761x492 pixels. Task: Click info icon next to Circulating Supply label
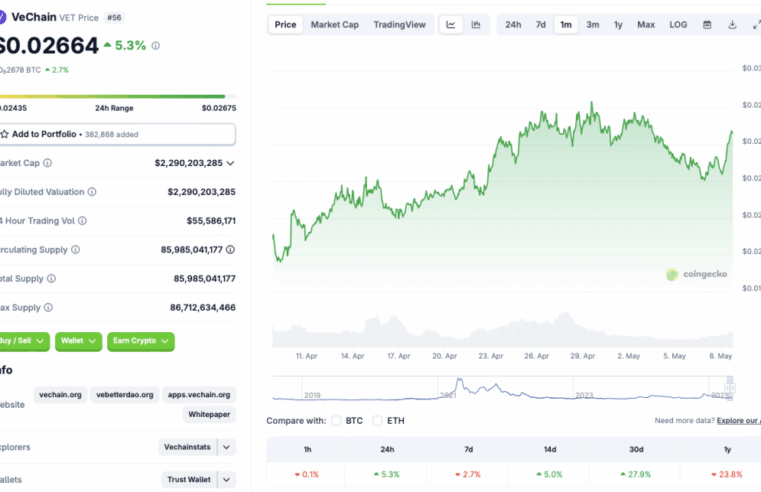[x=75, y=249]
